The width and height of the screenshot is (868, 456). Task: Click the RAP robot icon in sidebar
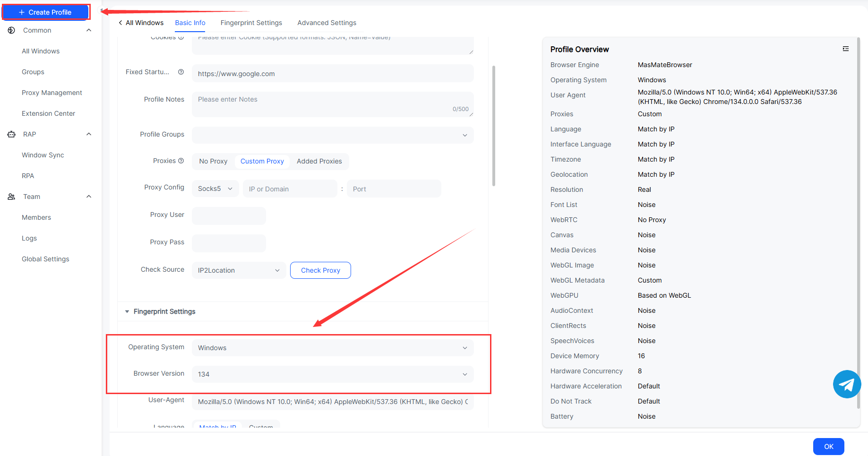pyautogui.click(x=11, y=134)
